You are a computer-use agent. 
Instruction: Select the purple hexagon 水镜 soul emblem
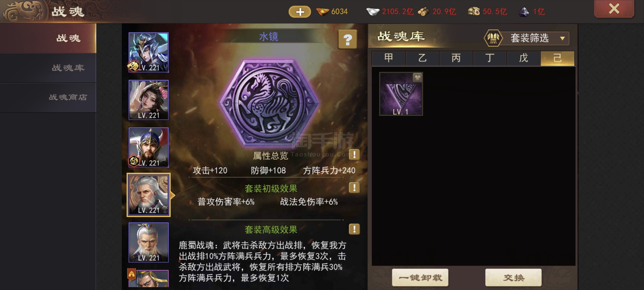(x=269, y=102)
